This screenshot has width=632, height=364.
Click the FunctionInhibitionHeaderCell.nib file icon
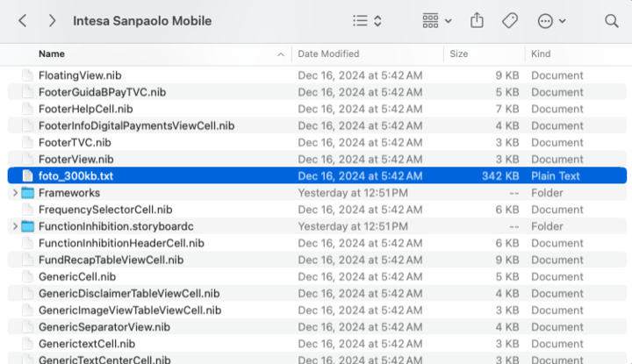tap(27, 243)
